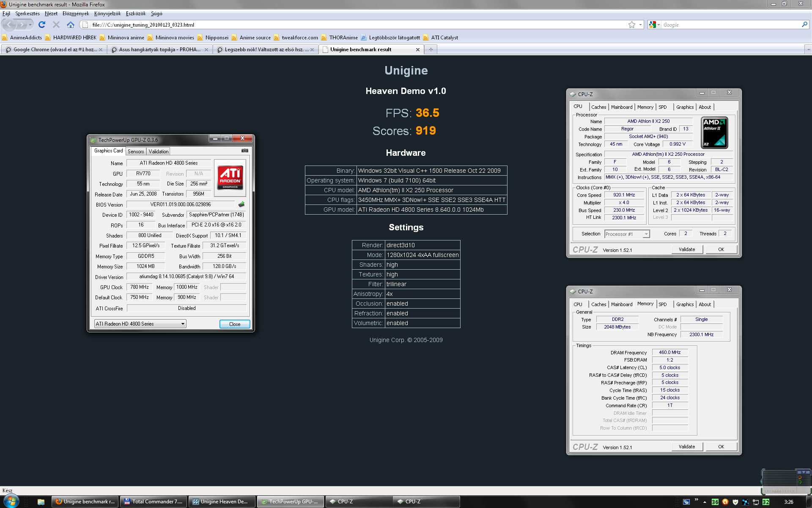This screenshot has height=508, width=812.
Task: Switch to Total Commander taskbar item
Action: [x=154, y=502]
